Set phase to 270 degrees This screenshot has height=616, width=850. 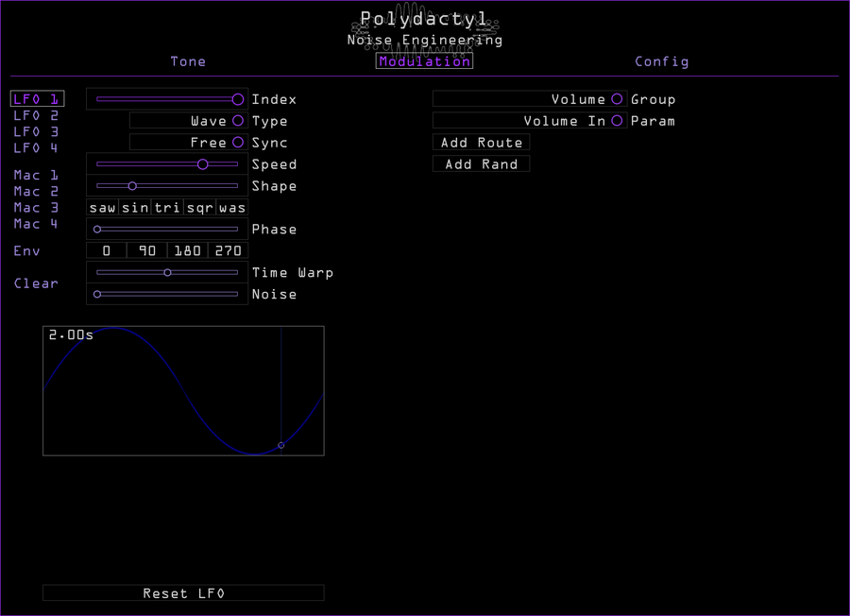[x=228, y=250]
